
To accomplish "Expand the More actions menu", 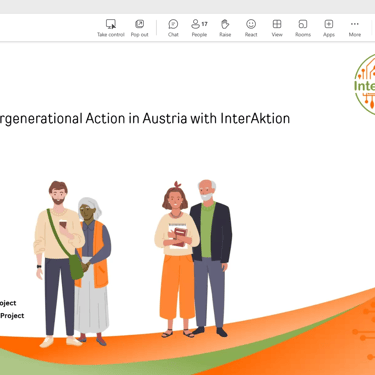I will 355,28.
